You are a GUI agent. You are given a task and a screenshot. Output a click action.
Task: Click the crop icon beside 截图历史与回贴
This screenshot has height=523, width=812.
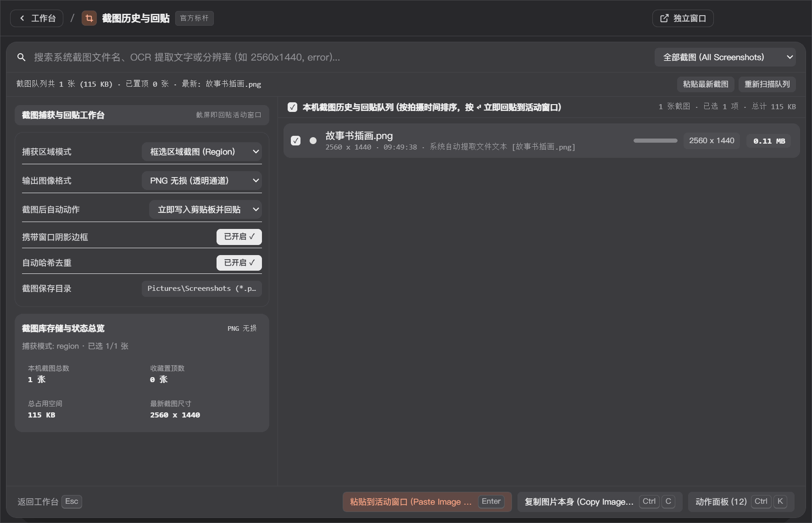[x=89, y=18]
